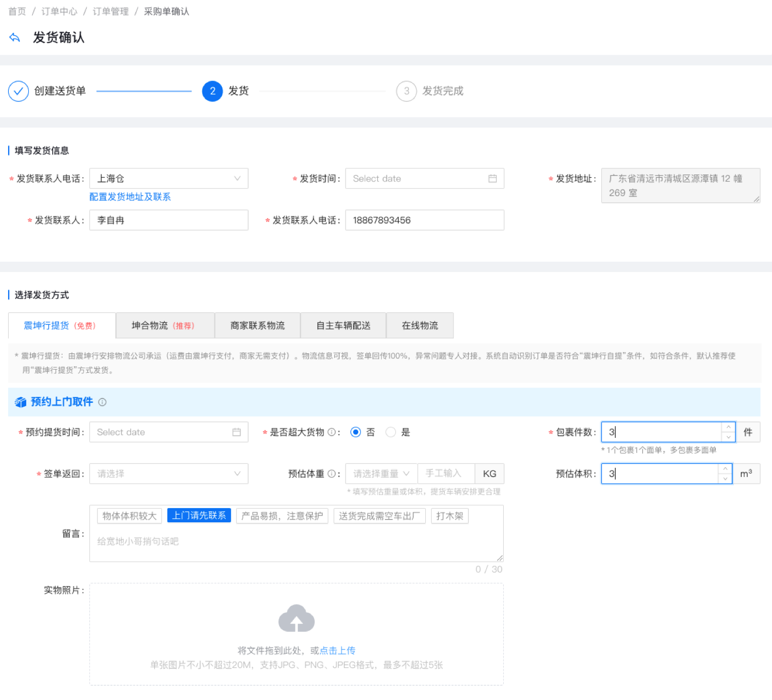Open calendar icon in 发货时间 field
The width and height of the screenshot is (772, 700).
(492, 179)
